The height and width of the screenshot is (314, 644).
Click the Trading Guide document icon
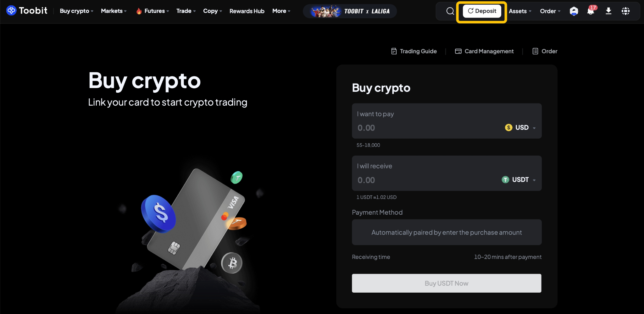tap(394, 51)
